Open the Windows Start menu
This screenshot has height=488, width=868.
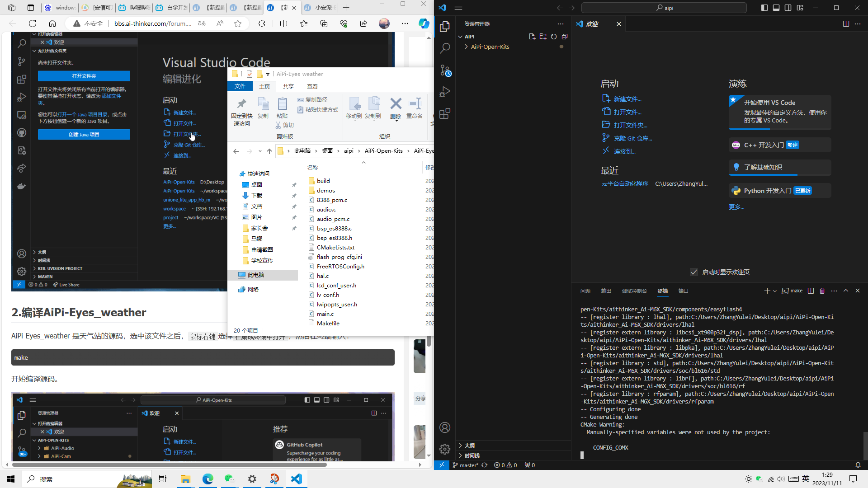click(x=11, y=479)
